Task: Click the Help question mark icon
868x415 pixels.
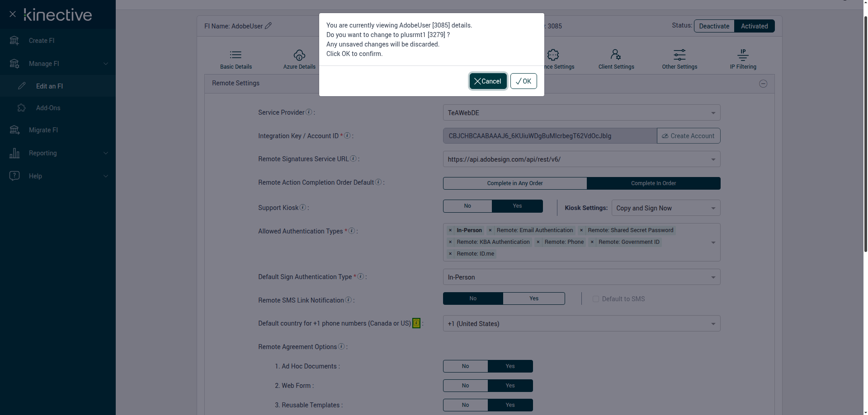Action: click(x=14, y=176)
